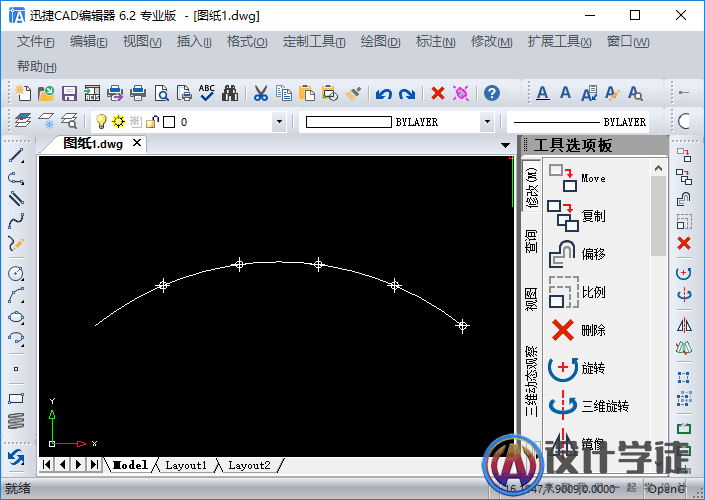Close the 图纸1.dwg document tab
This screenshot has height=500, width=705.
(137, 143)
